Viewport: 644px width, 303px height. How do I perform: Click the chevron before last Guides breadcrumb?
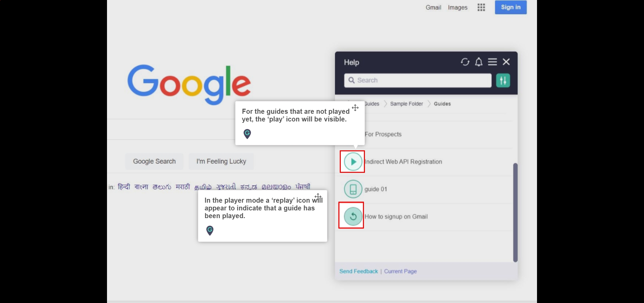pyautogui.click(x=429, y=104)
